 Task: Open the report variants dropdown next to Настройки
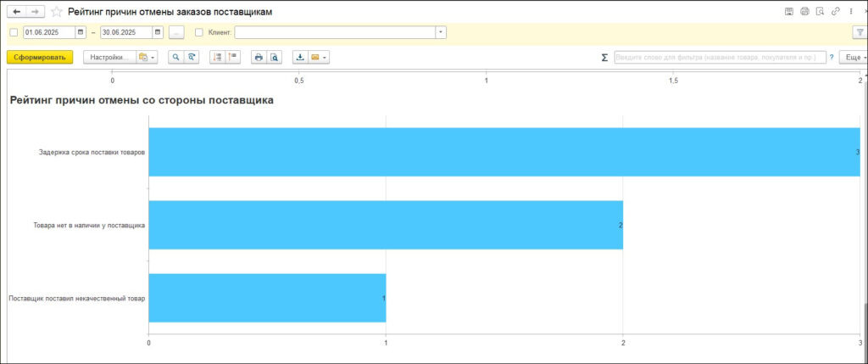(x=147, y=57)
